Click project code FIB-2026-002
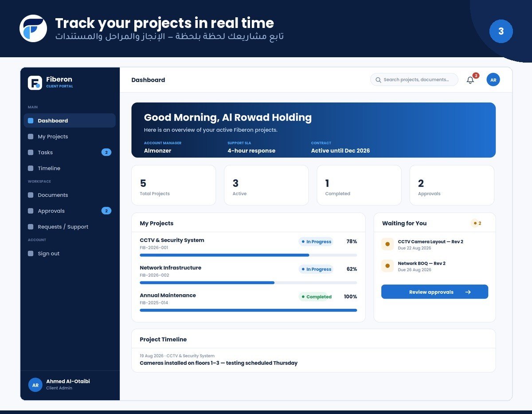This screenshot has width=532, height=414. click(154, 275)
